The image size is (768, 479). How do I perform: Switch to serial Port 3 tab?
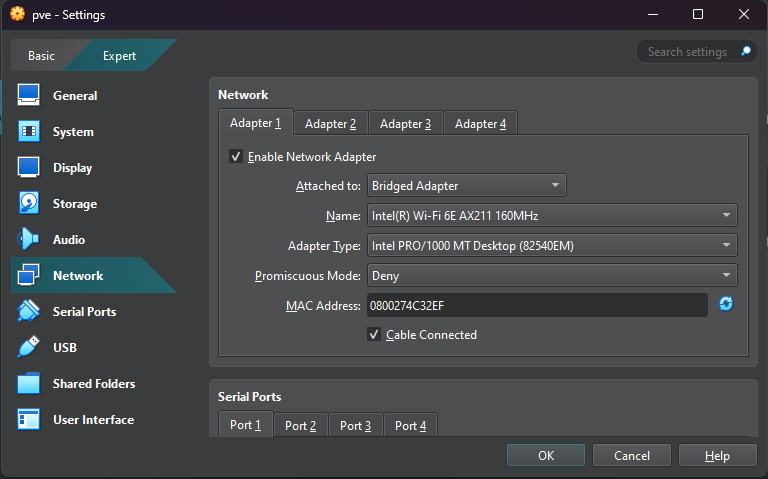click(355, 426)
